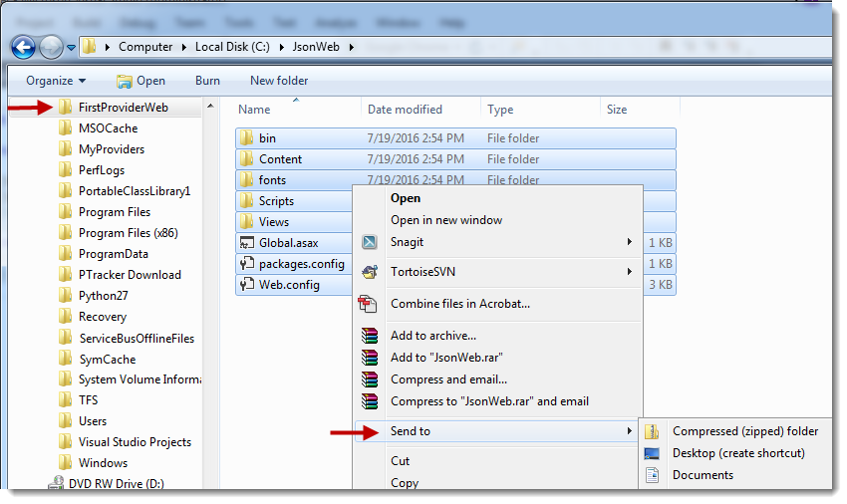Select FirstProviderWeb folder in navigation pane

coord(124,108)
